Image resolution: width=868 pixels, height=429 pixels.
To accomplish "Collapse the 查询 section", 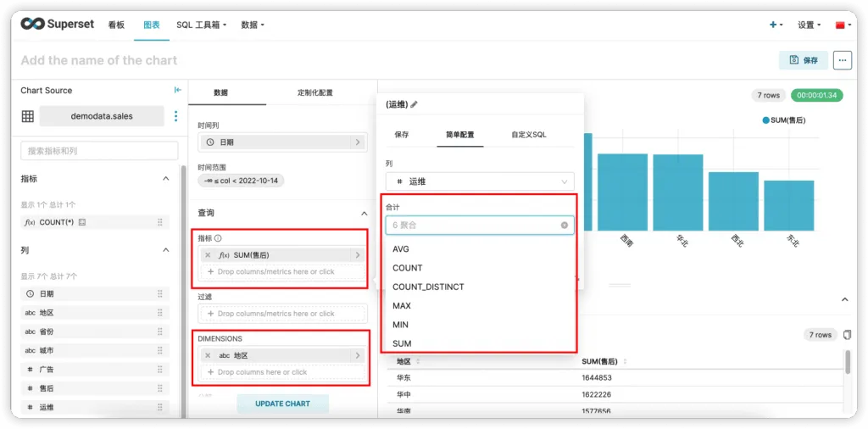I will tap(364, 213).
